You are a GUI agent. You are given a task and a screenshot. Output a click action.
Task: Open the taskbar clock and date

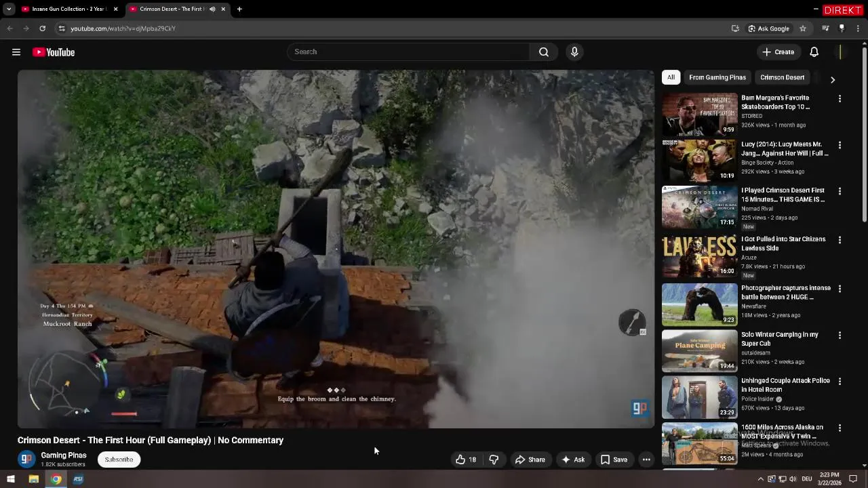tap(829, 479)
